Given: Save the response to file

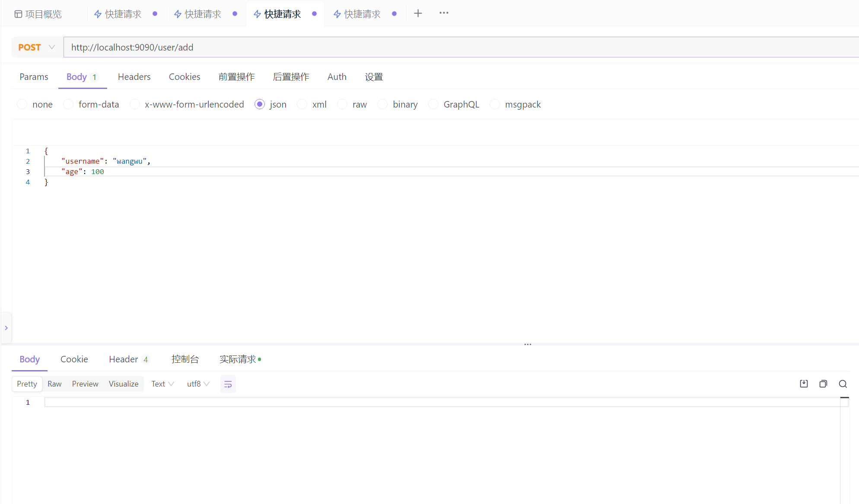Looking at the screenshot, I should (804, 384).
